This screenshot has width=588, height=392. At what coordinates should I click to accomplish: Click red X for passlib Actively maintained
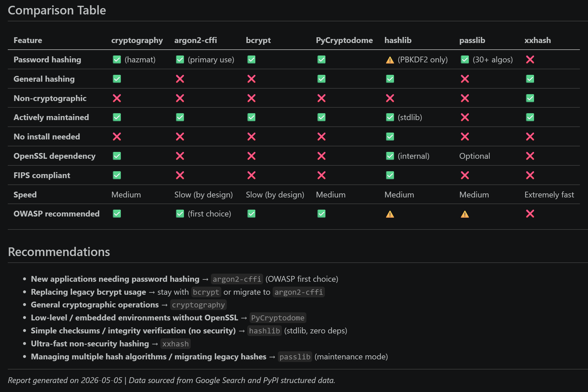coord(465,117)
